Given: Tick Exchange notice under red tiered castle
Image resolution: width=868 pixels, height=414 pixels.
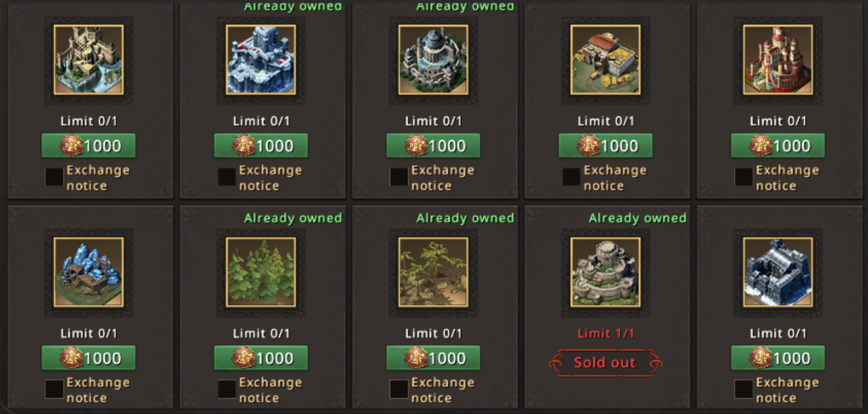Looking at the screenshot, I should pos(744,177).
